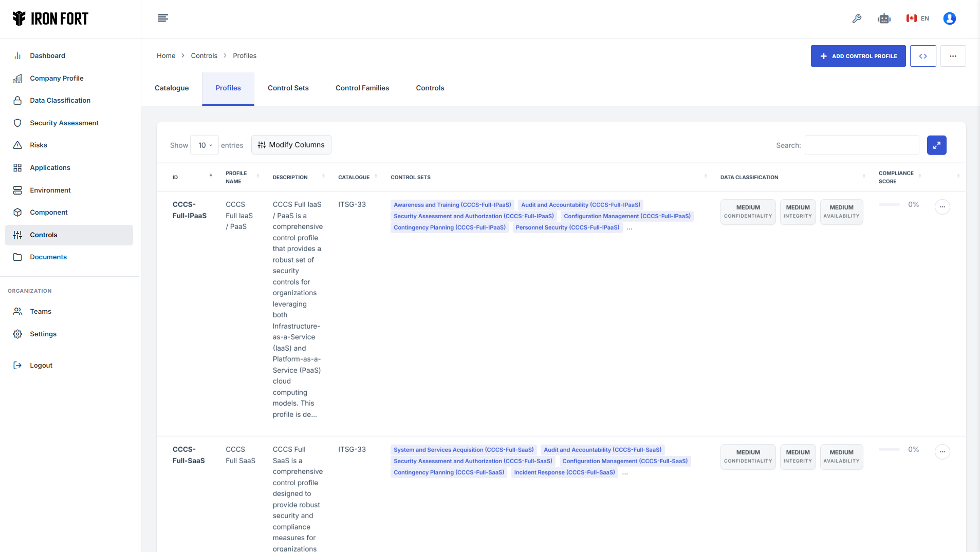Click into the Search input field

pyautogui.click(x=861, y=145)
